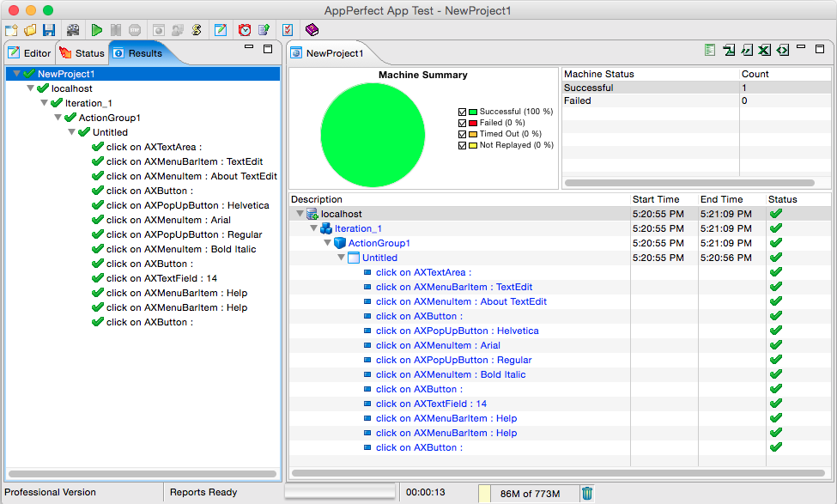Image resolution: width=837 pixels, height=504 pixels.
Task: Open Iteration_1 link in Description table
Action: pyautogui.click(x=358, y=228)
